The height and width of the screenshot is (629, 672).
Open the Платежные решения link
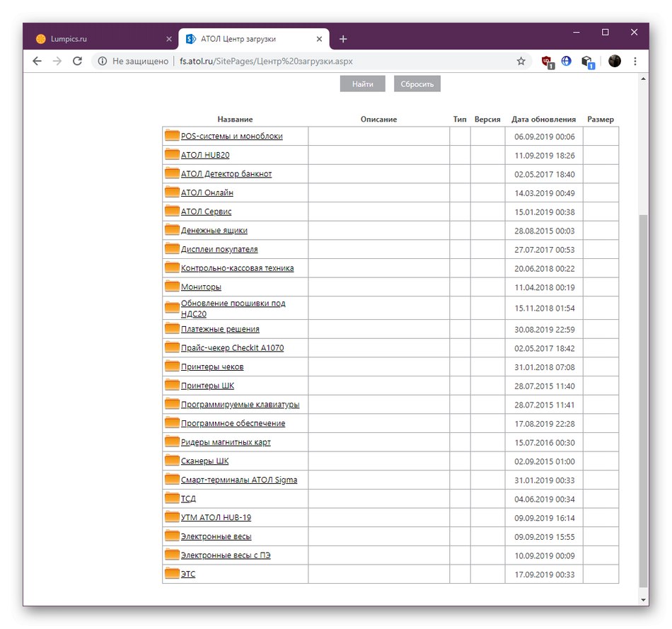pyautogui.click(x=220, y=329)
